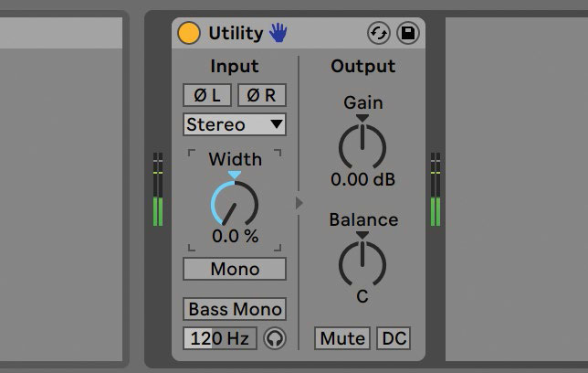Toggle the Bass Mono button
The image size is (588, 373).
(x=235, y=309)
